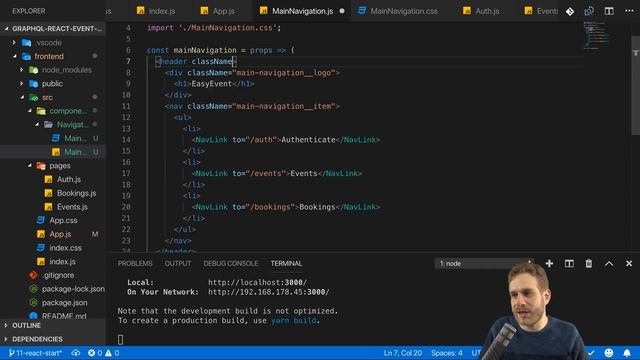
Task: Select the TERMINAL panel tab
Action: 286,264
